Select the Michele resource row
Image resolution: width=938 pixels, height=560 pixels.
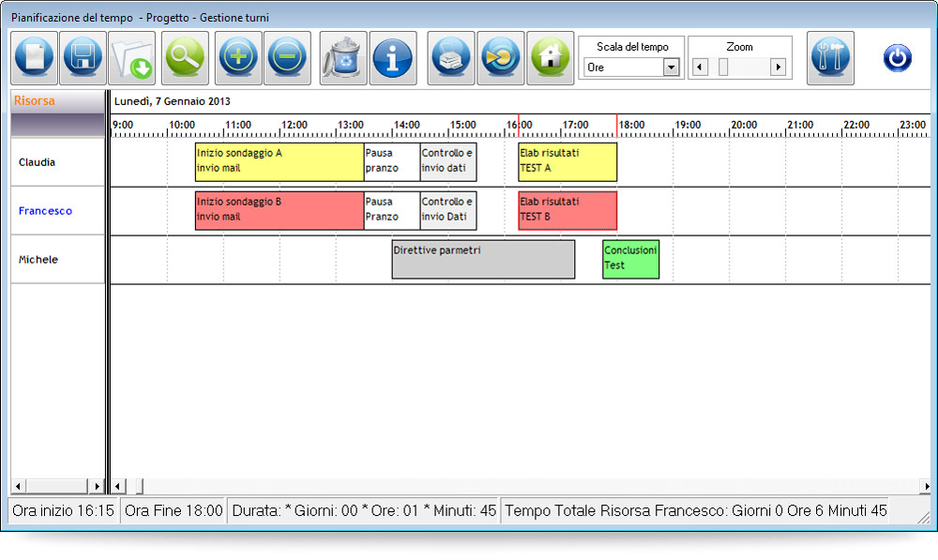(57, 259)
